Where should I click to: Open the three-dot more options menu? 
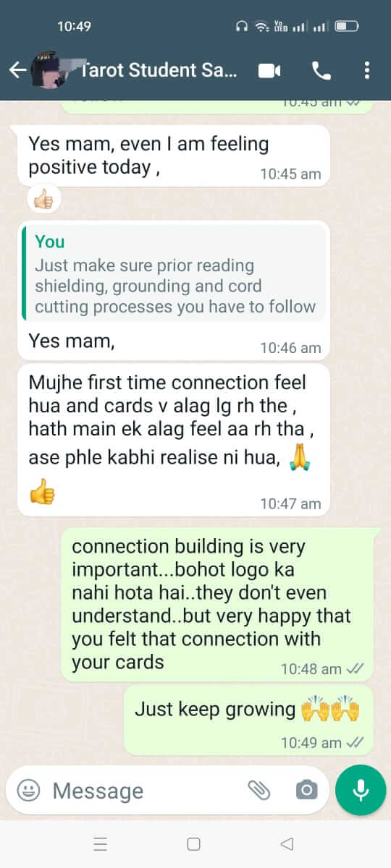tap(367, 70)
